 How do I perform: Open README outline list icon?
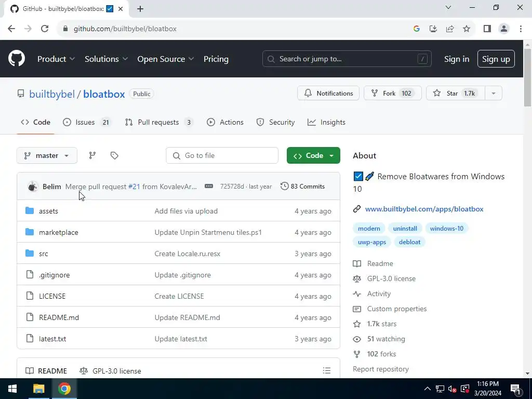(326, 370)
